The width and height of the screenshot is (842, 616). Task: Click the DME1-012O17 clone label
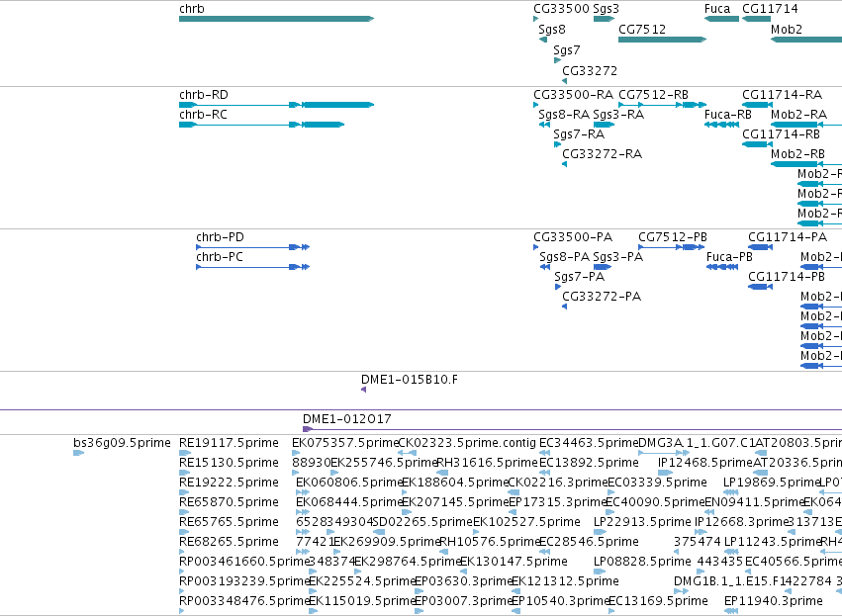pos(347,419)
